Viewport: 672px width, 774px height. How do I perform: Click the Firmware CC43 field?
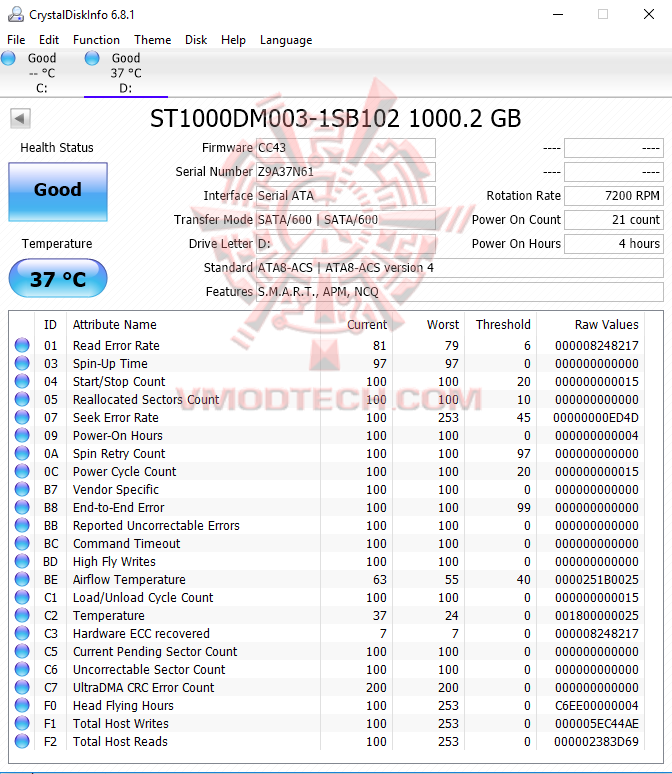pos(346,148)
